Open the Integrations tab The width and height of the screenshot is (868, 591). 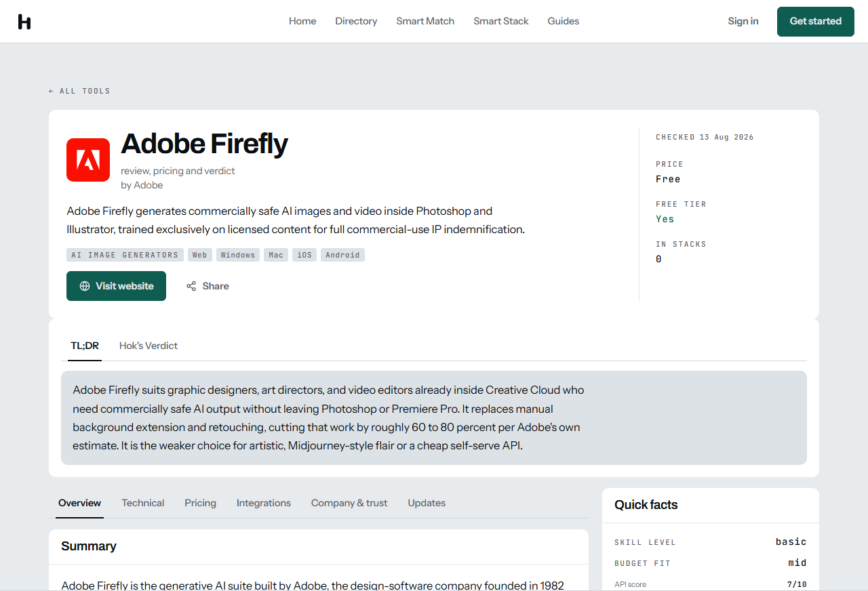click(264, 503)
